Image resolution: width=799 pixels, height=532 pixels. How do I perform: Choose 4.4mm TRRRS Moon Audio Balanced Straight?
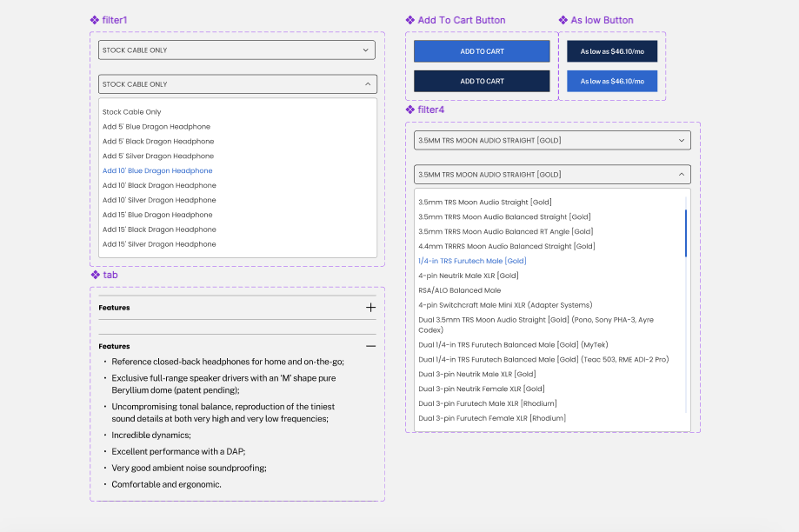point(507,247)
